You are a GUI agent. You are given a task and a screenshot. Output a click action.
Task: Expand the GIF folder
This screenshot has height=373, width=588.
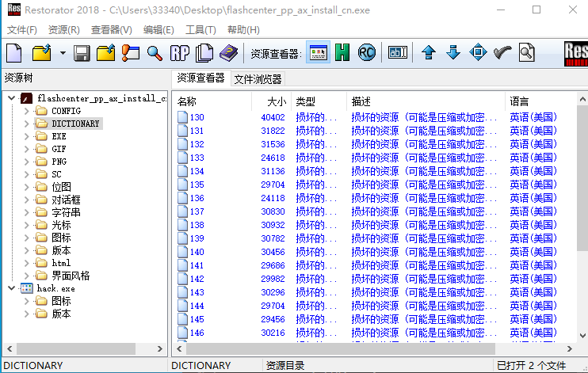click(26, 149)
